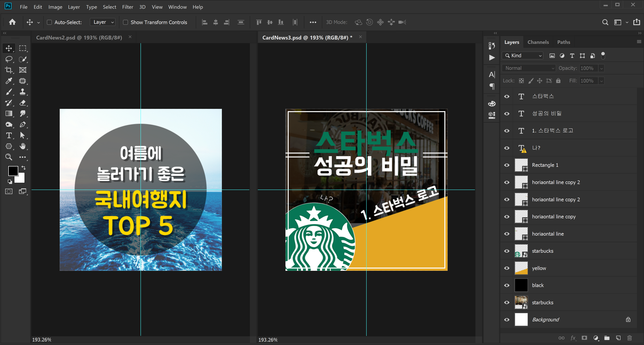Select the Pen tool
The width and height of the screenshot is (644, 345).
23,124
